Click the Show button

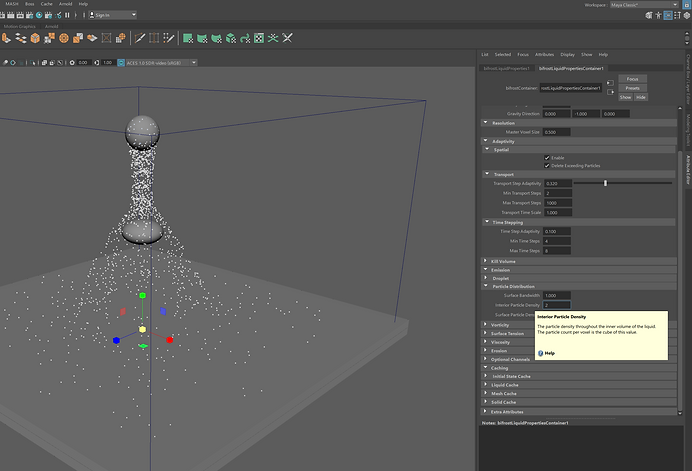[625, 97]
